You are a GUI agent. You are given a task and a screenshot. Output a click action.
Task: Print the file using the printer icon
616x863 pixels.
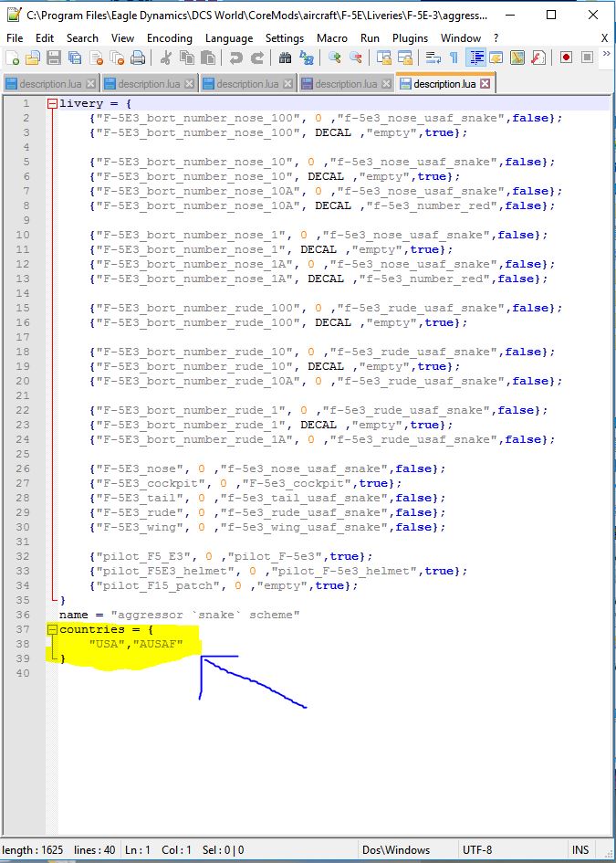point(138,58)
